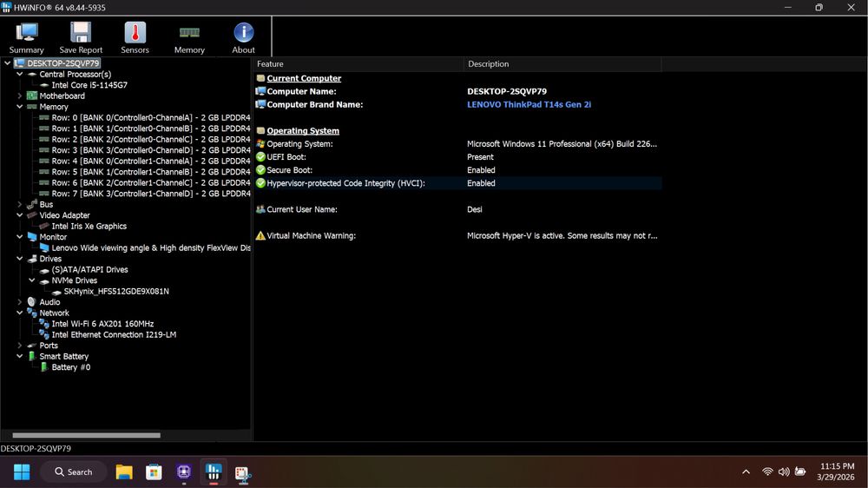The height and width of the screenshot is (488, 868).
Task: Collapse the Video Adapter node
Action: point(20,215)
